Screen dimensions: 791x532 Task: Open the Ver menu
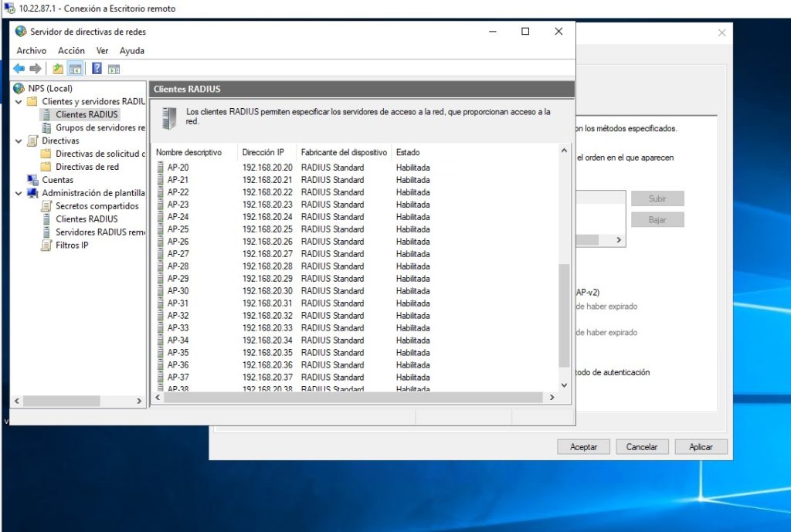(102, 51)
